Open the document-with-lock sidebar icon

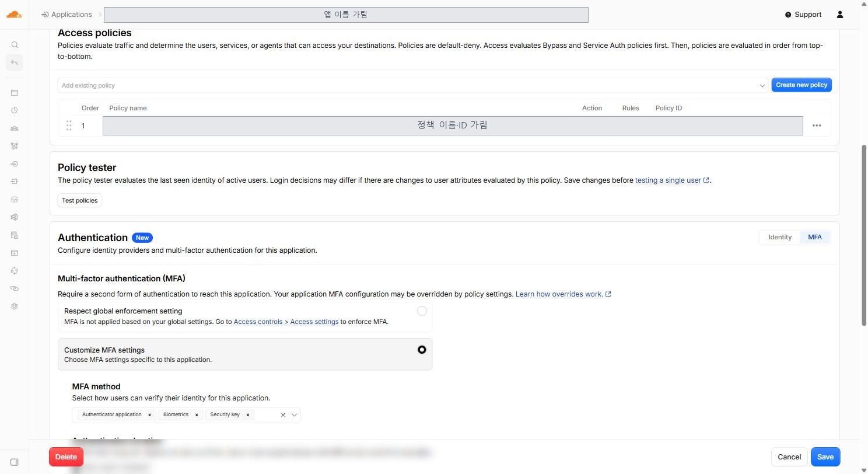click(x=15, y=235)
